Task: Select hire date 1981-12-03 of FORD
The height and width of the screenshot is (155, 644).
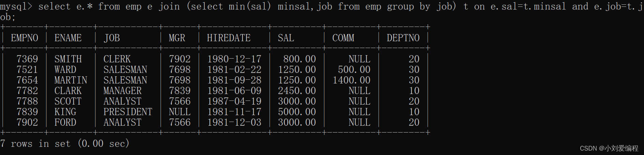Action: [234, 122]
